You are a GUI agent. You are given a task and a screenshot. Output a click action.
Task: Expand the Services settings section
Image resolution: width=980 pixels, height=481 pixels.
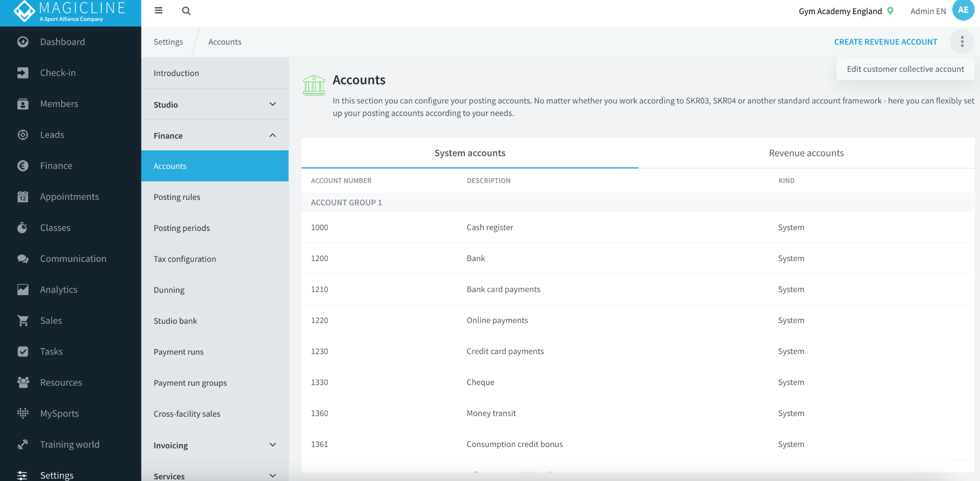point(215,476)
